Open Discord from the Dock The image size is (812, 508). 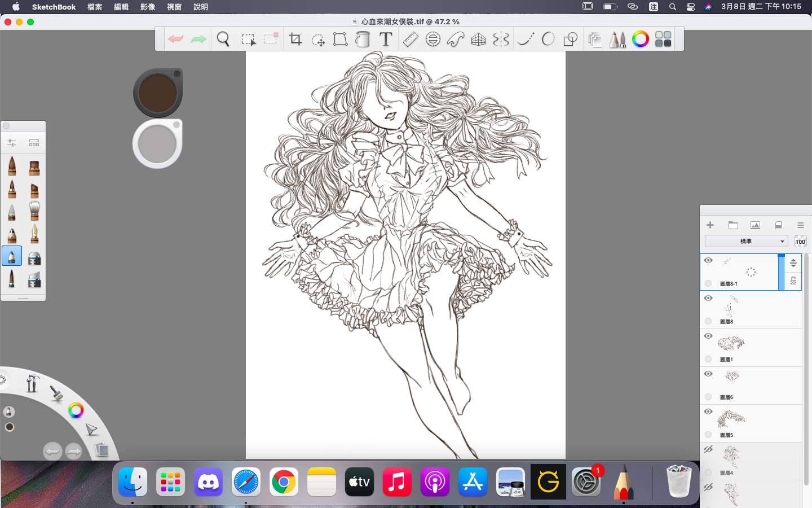point(208,482)
